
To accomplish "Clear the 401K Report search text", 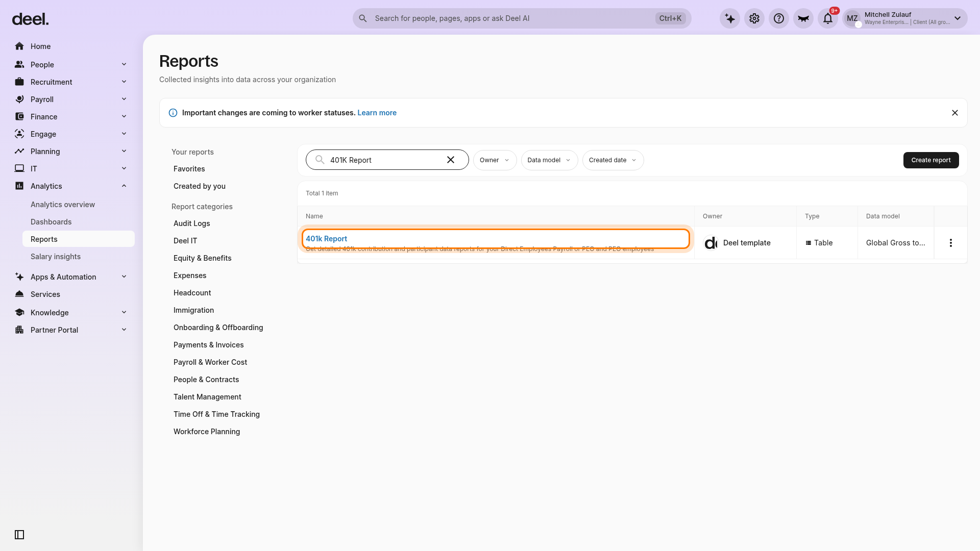I will coord(451,160).
